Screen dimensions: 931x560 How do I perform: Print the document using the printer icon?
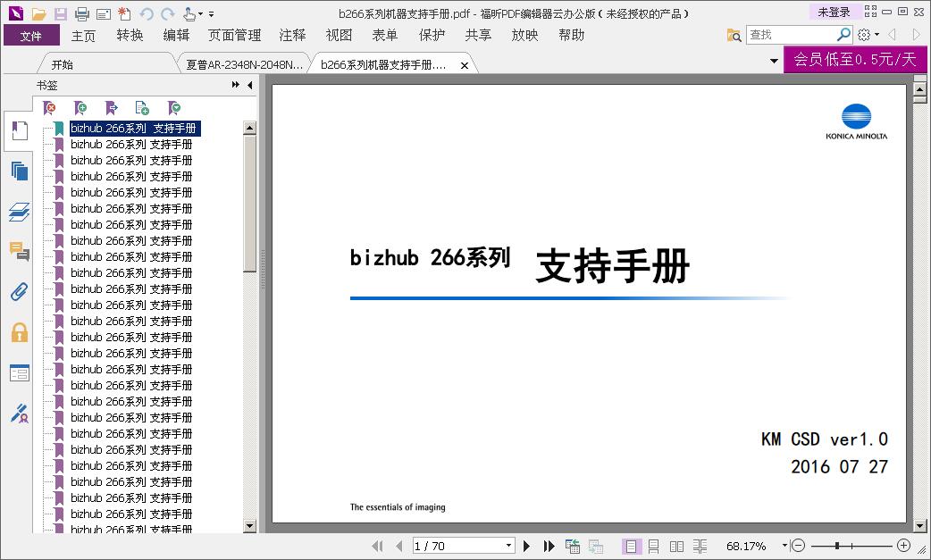(82, 13)
